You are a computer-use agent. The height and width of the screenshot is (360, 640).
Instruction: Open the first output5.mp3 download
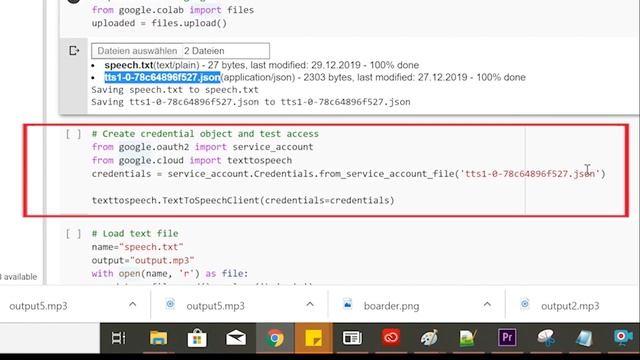[x=38, y=306]
